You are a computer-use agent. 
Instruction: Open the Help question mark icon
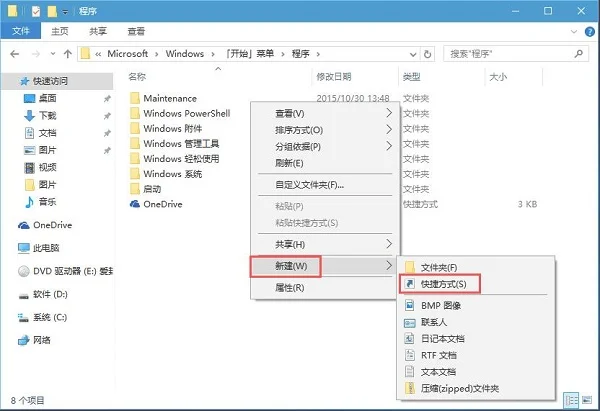click(x=590, y=32)
